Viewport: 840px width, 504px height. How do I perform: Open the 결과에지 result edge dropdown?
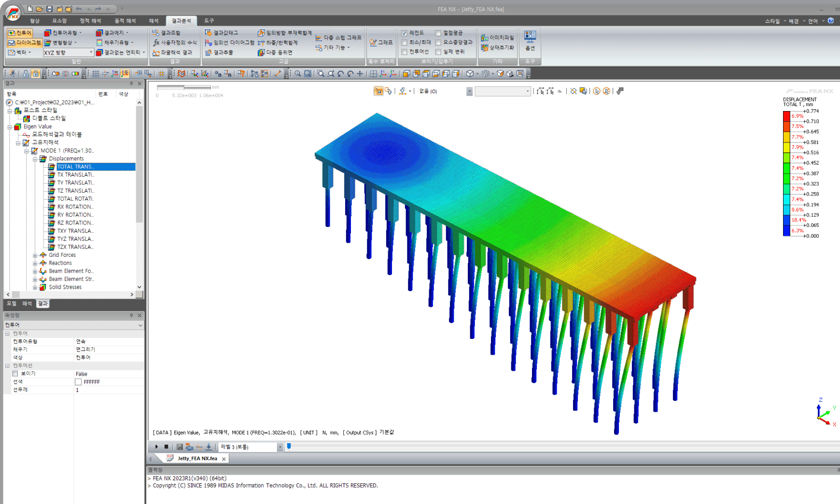tap(112, 33)
